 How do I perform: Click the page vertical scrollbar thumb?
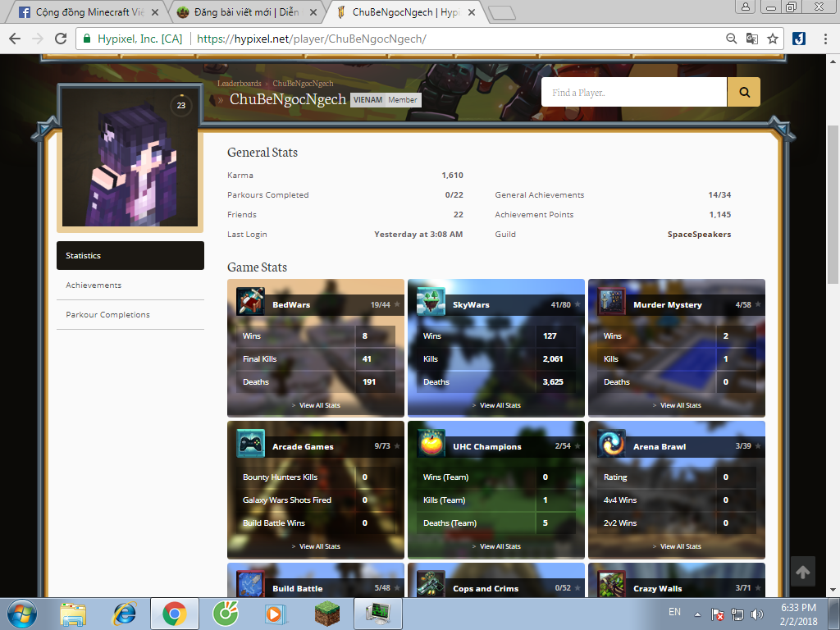tap(833, 204)
